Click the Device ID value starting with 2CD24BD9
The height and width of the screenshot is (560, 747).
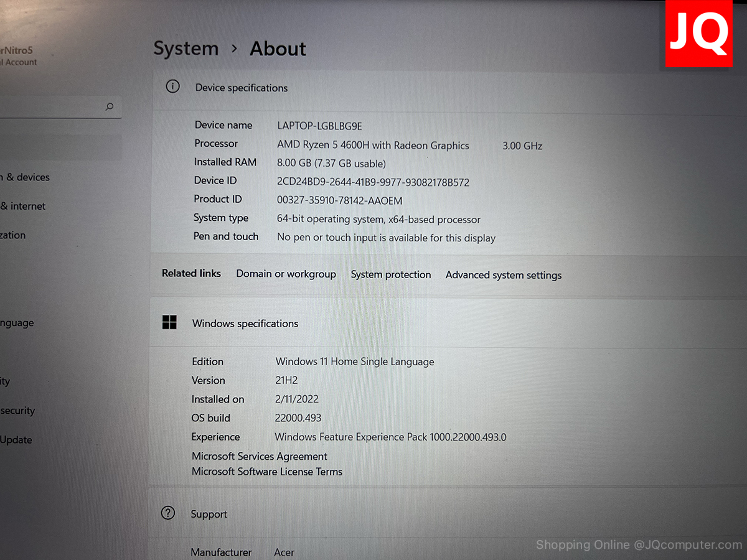[x=373, y=182]
